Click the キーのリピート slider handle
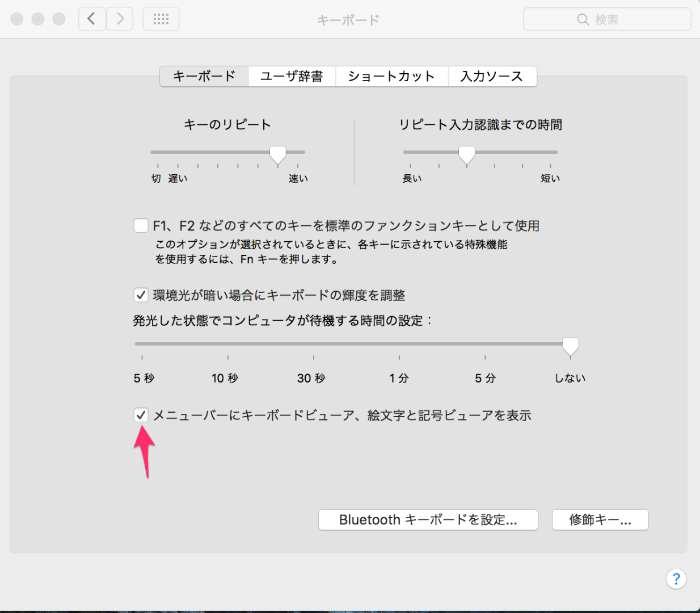Image resolution: width=700 pixels, height=613 pixels. click(277, 154)
